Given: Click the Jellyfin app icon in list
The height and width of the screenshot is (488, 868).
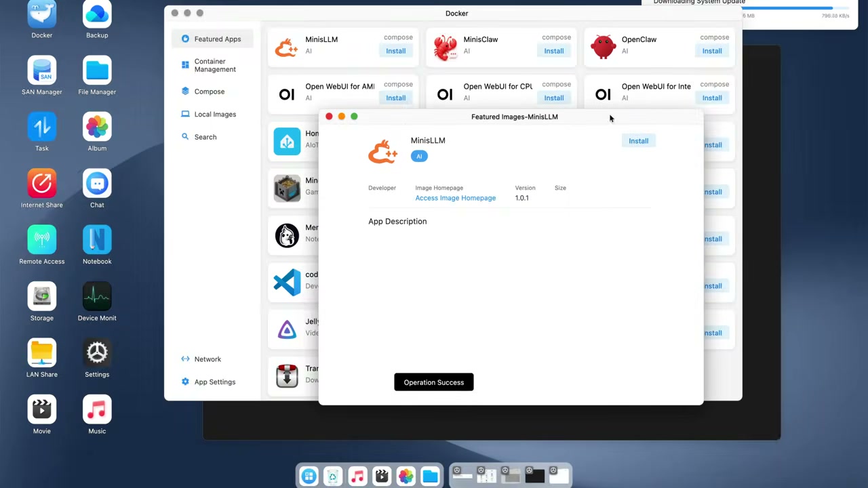Looking at the screenshot, I should (287, 329).
